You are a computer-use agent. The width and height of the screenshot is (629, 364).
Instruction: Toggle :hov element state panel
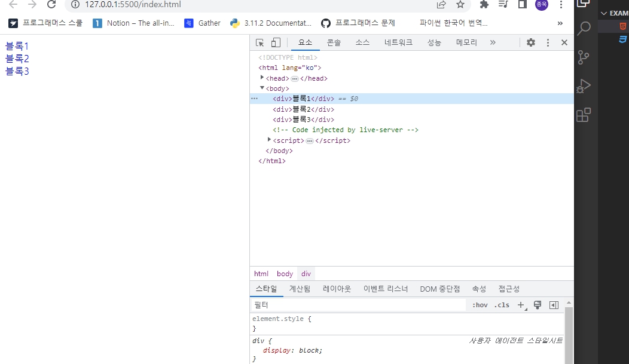click(480, 305)
